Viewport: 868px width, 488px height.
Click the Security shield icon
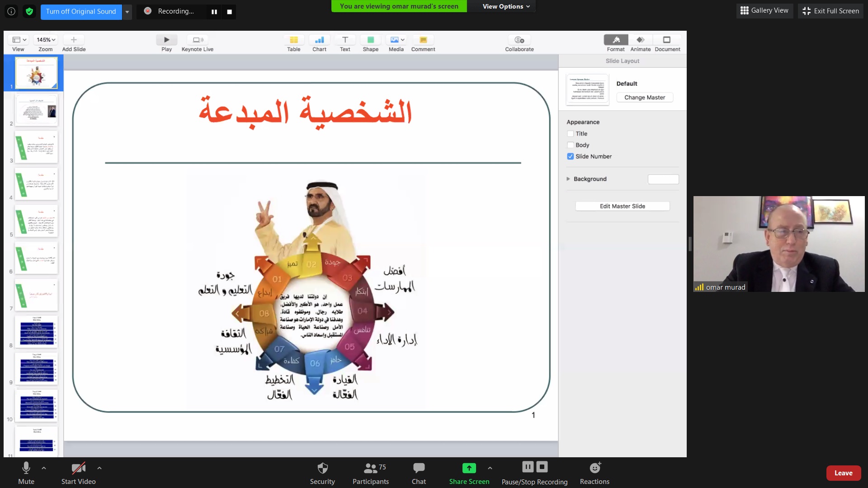(x=322, y=468)
